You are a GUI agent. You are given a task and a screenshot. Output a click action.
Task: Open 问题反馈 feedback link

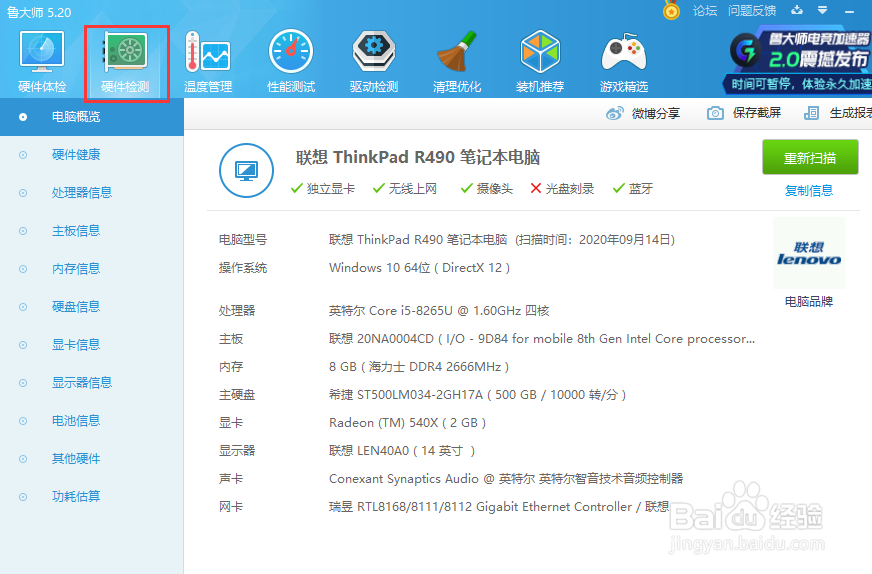pos(752,11)
